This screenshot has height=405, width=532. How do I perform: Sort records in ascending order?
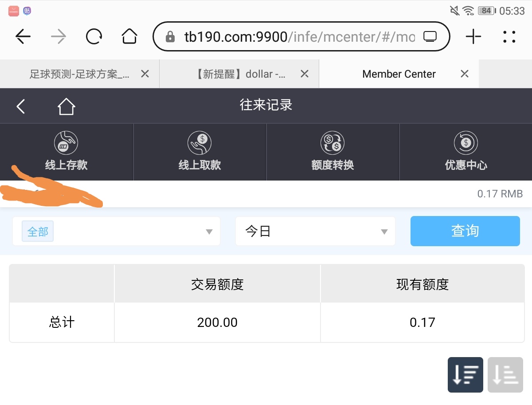tap(505, 375)
